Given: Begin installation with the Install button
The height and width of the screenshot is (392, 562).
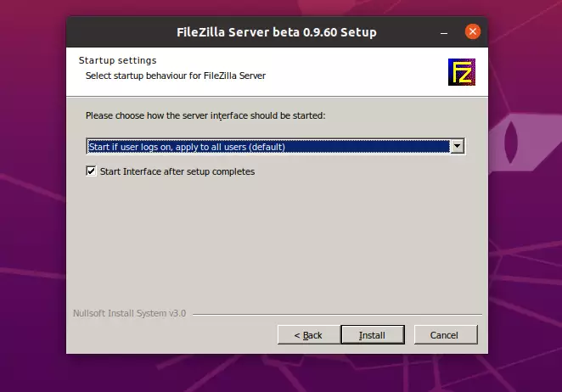Looking at the screenshot, I should pos(373,335).
